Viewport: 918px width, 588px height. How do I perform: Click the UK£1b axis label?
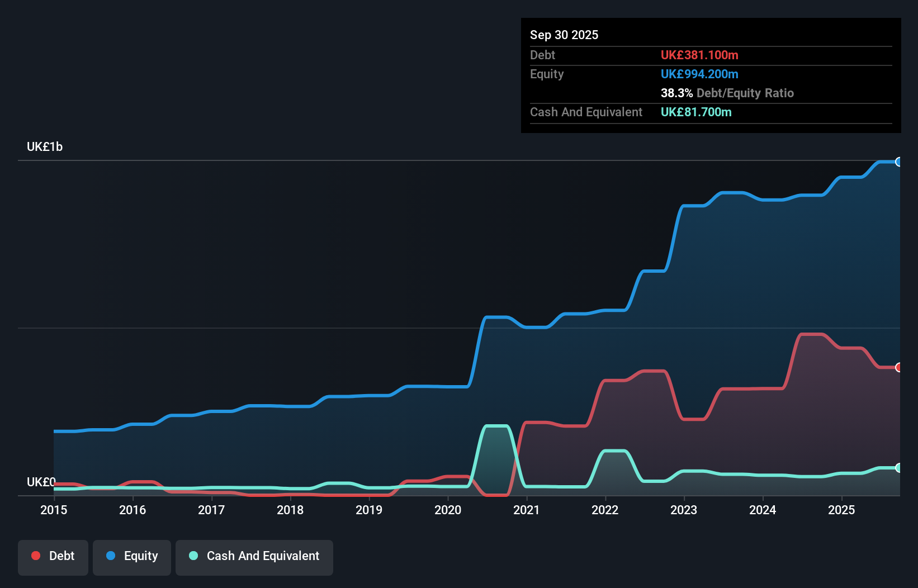point(45,146)
